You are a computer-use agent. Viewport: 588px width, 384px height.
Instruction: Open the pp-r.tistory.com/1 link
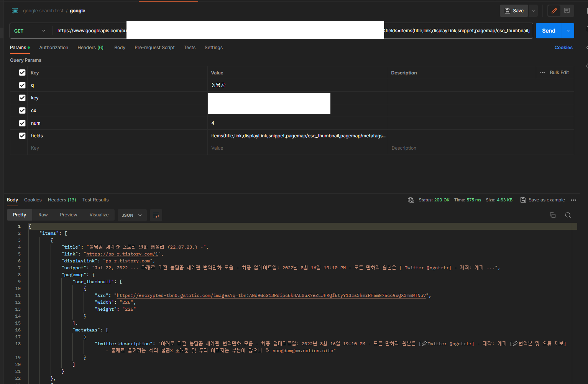coord(123,254)
